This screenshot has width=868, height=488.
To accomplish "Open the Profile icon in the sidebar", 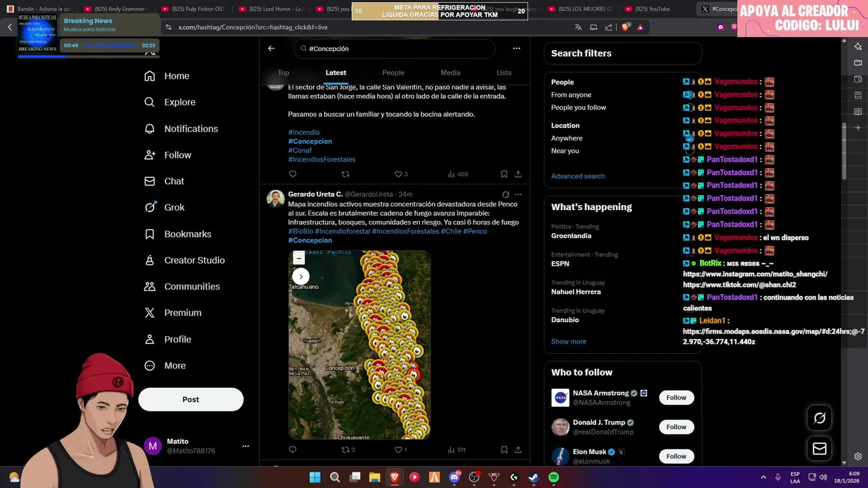I will point(150,339).
